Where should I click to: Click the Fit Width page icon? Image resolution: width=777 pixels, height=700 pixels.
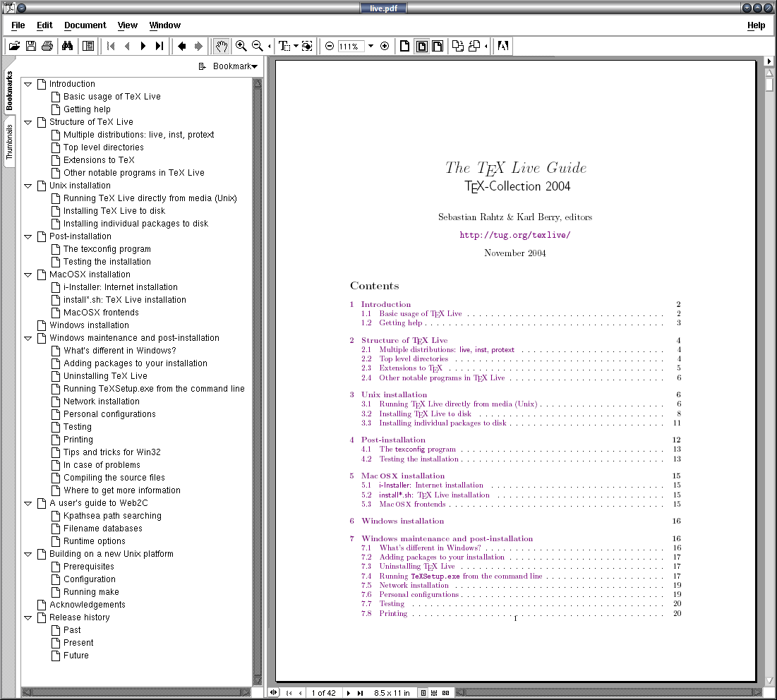pyautogui.click(x=438, y=47)
